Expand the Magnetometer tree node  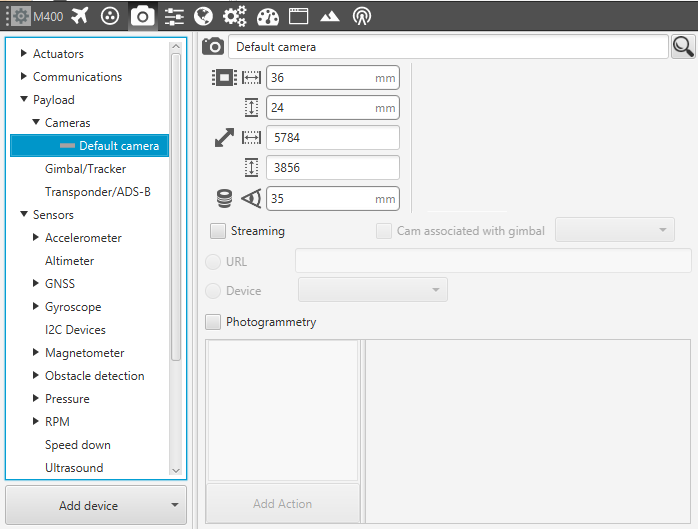[x=36, y=352]
